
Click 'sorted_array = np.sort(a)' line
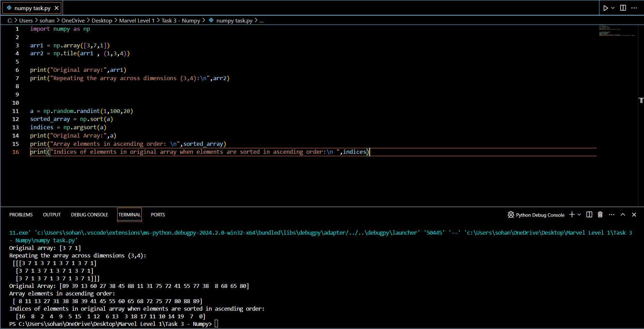(x=72, y=119)
